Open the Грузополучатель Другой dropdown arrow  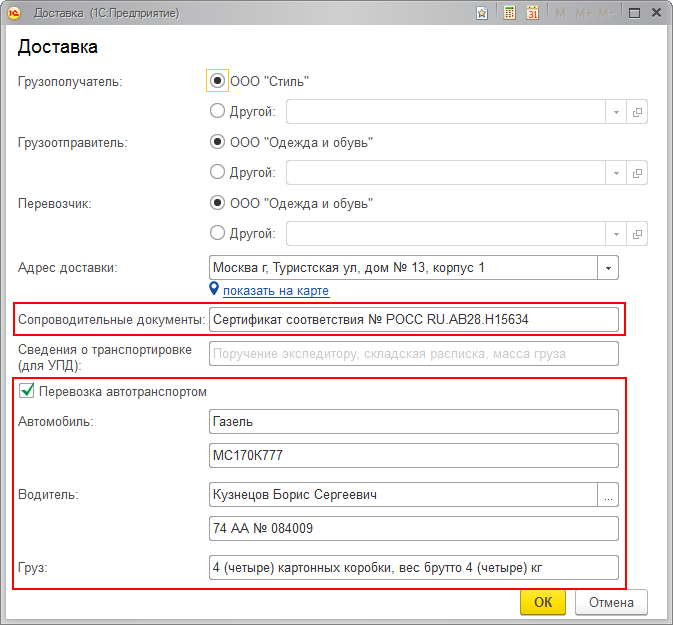point(616,112)
